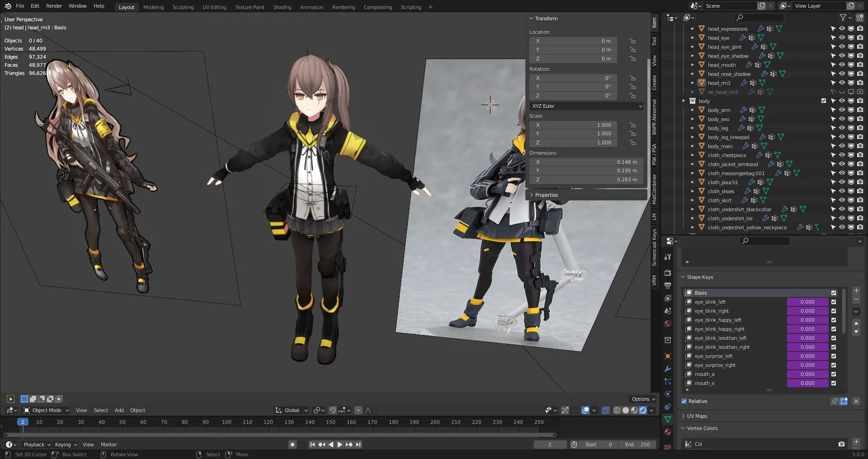Viewport: 868px width, 459px height.
Task: Move shape key down arrow
Action: (x=856, y=332)
